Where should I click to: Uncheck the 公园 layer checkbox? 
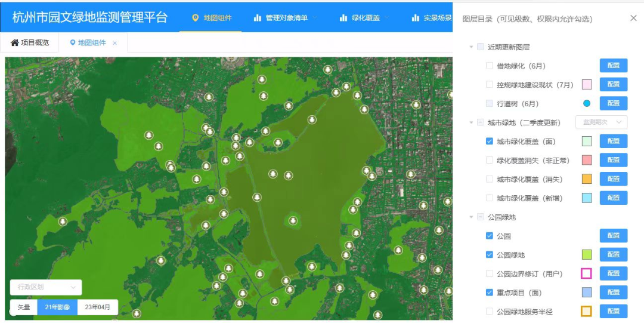(x=490, y=236)
